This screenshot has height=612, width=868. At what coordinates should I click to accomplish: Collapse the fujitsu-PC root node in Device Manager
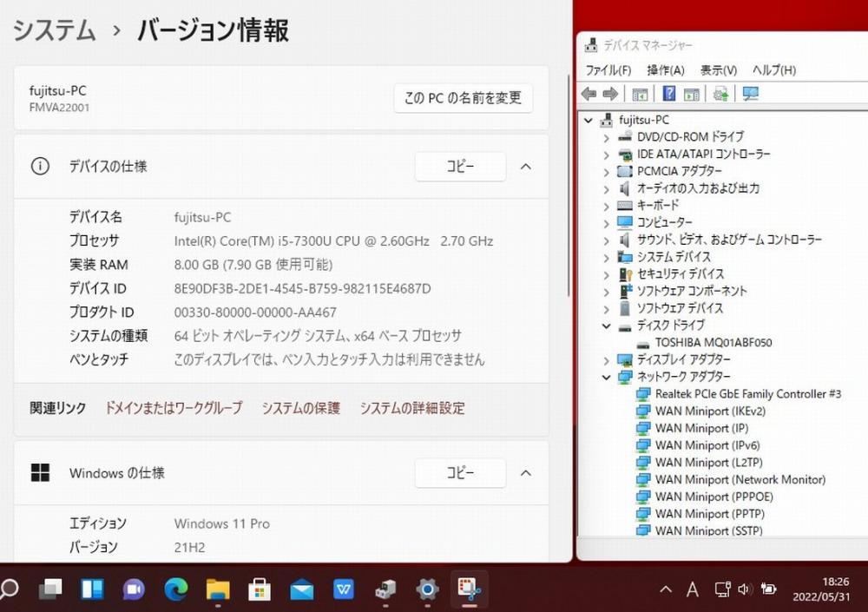click(589, 120)
